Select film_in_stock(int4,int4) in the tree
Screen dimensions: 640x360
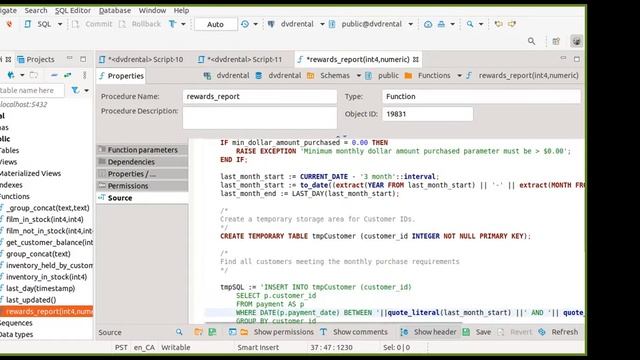44,219
